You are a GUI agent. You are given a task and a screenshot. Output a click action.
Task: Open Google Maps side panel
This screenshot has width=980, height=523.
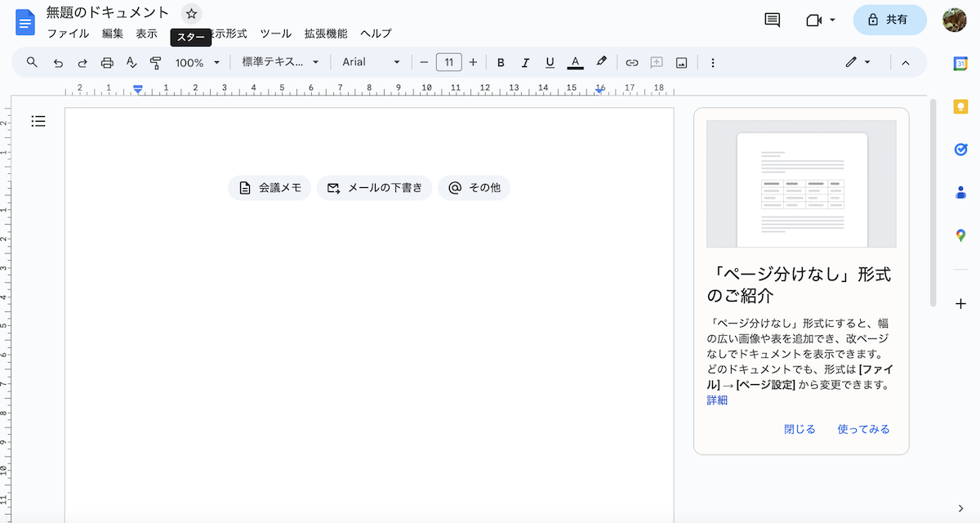coord(960,235)
